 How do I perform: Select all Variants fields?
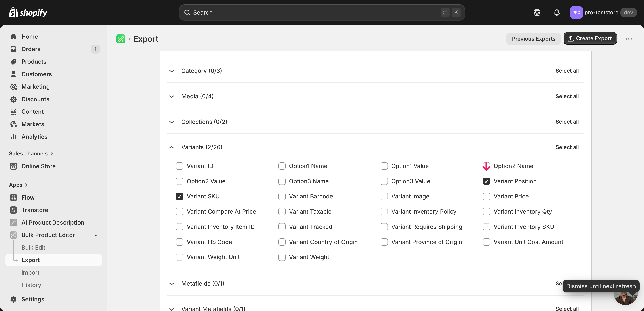coord(567,147)
